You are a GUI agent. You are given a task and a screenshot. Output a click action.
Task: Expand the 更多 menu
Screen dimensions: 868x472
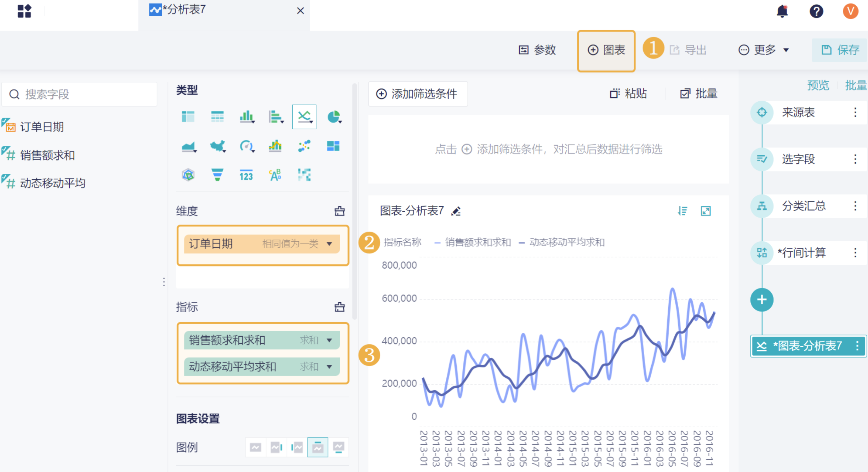tap(764, 50)
